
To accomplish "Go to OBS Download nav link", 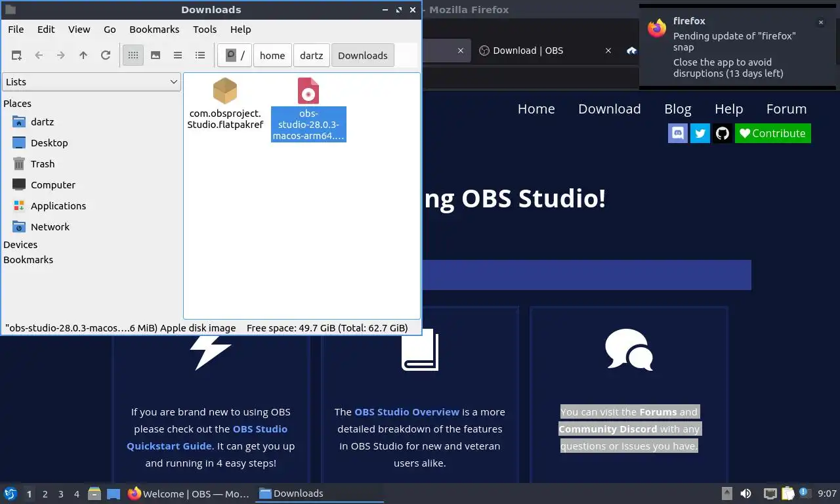I will (610, 109).
